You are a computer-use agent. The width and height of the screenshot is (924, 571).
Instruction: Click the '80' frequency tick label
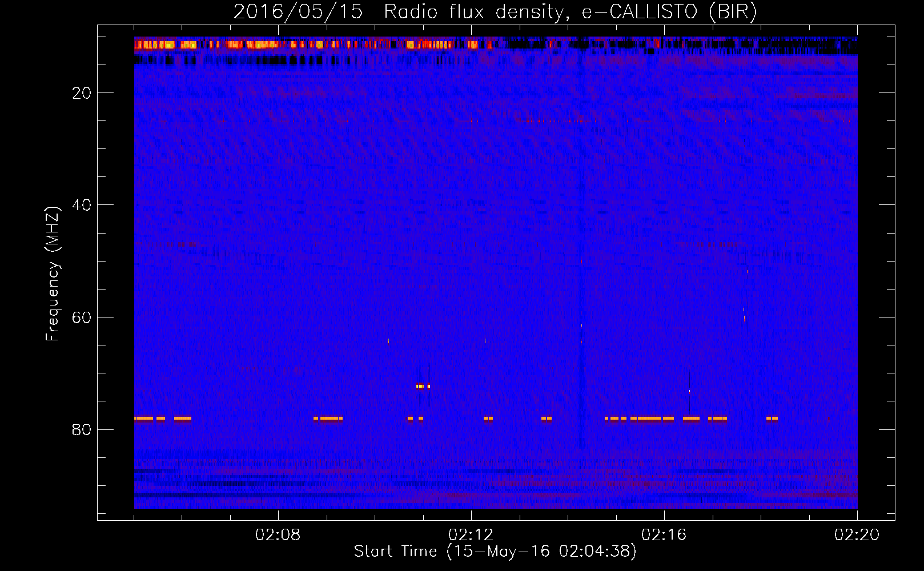click(82, 429)
